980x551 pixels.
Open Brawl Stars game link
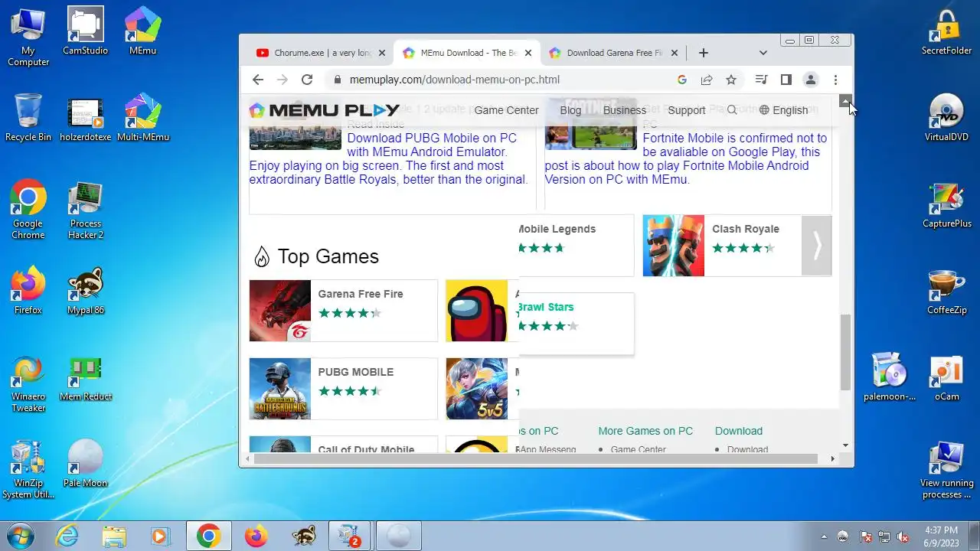(x=546, y=307)
